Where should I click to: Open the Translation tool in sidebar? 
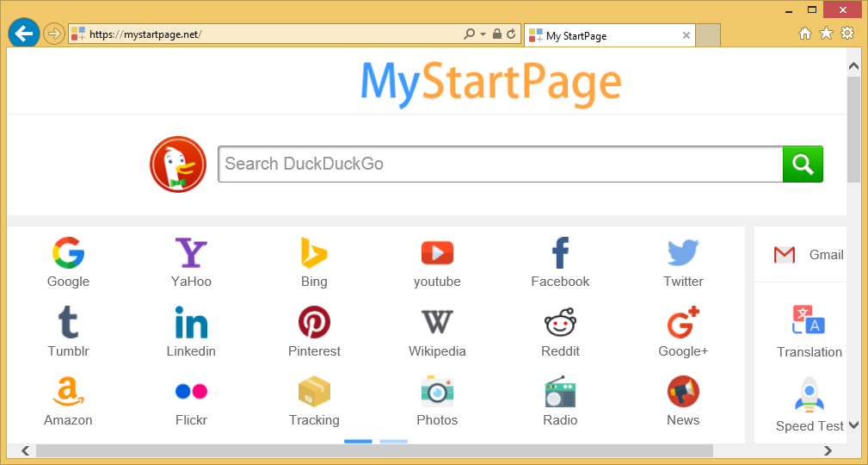pos(809,331)
